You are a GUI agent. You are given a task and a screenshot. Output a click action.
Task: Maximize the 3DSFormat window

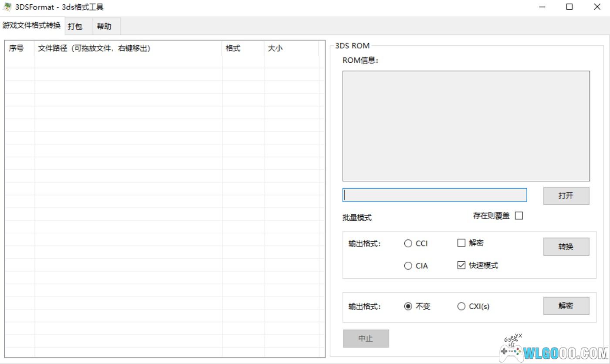[x=569, y=7]
